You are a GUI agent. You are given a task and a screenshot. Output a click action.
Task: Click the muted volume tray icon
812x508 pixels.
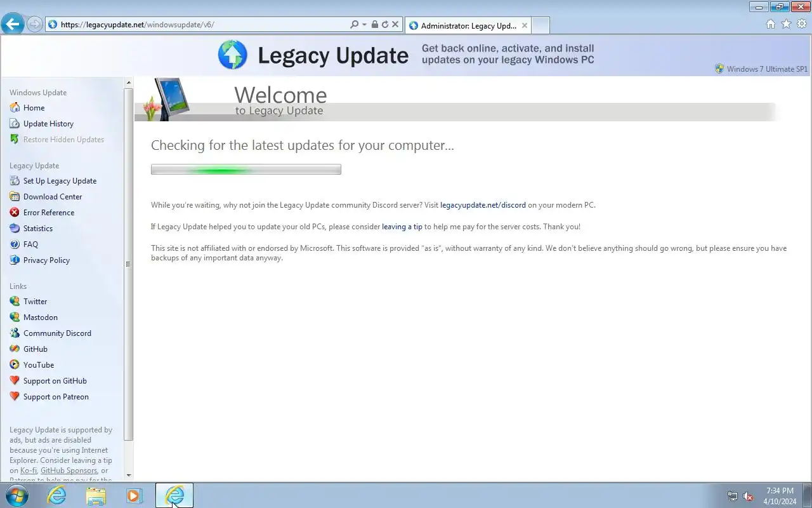point(748,496)
